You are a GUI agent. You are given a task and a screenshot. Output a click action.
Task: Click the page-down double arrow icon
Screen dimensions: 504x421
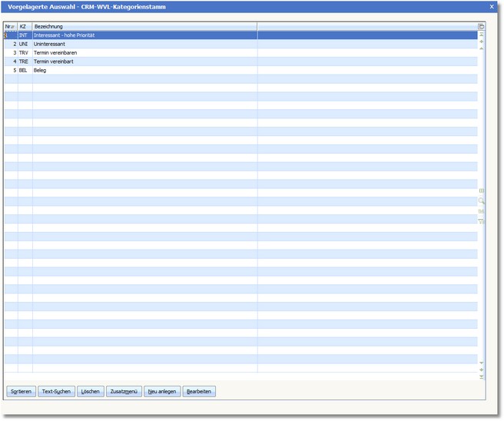[x=482, y=370]
